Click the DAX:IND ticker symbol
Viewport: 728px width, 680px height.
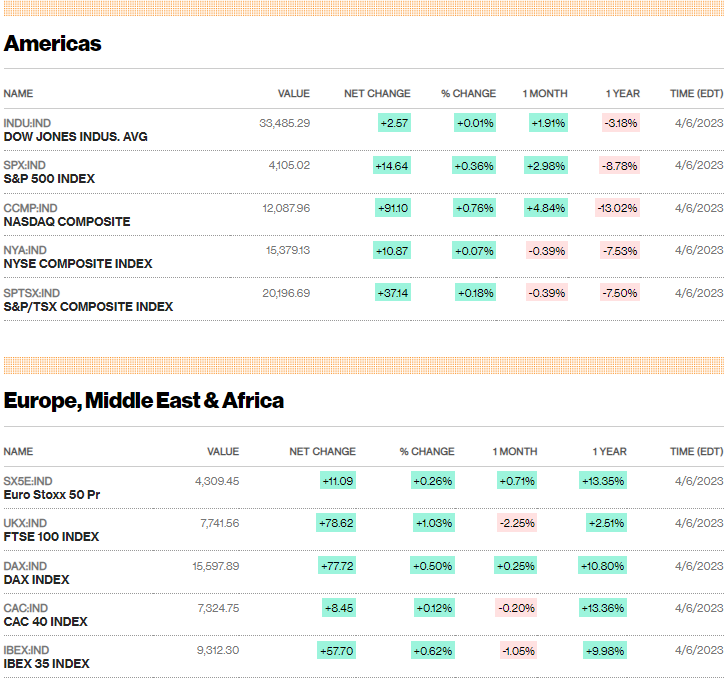click(25, 566)
